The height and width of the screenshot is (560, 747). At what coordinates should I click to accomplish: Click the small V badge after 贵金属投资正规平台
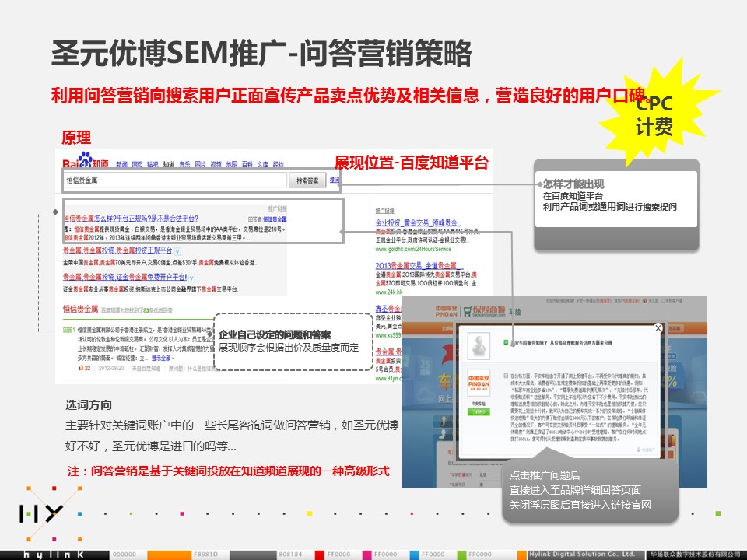[178, 251]
